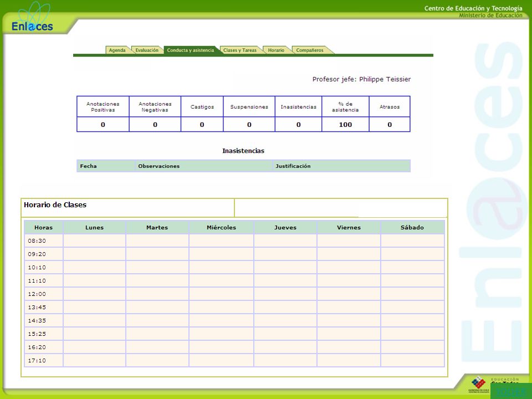
Task: Click the 0 value under Suspensiones
Action: click(249, 125)
